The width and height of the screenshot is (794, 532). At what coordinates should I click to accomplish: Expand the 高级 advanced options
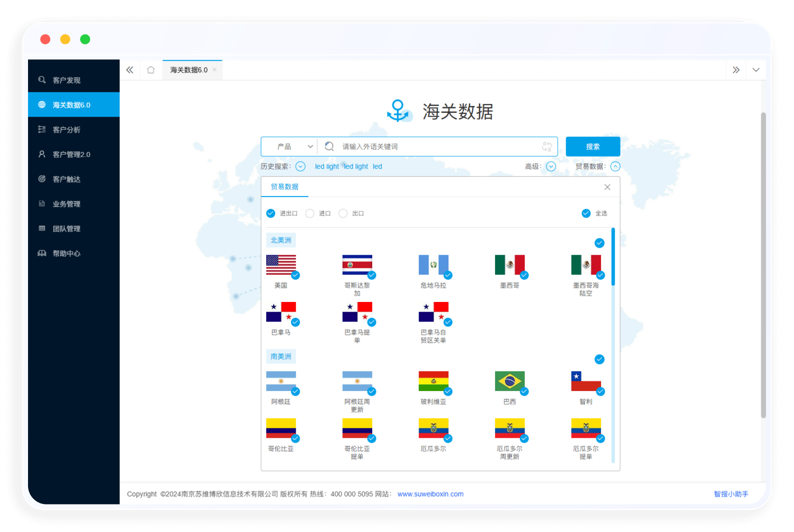[x=551, y=167]
